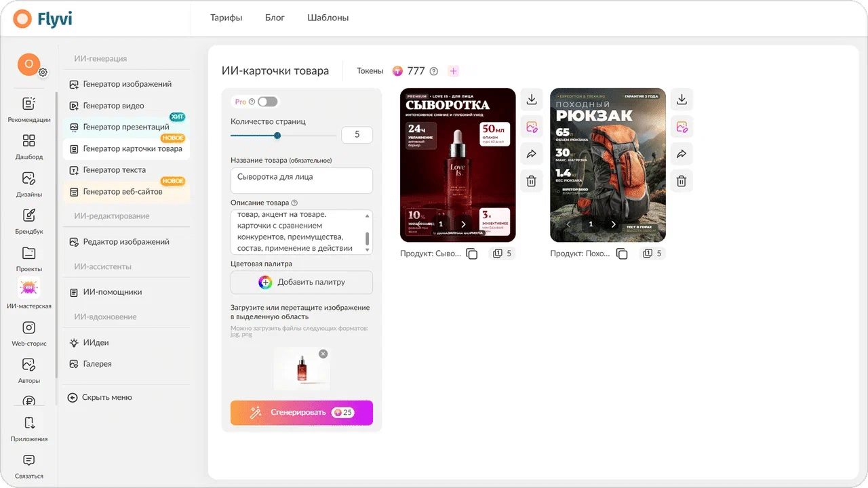Viewport: 868px width, 488px height.
Task: Click the Добавить палитру button
Action: click(302, 282)
